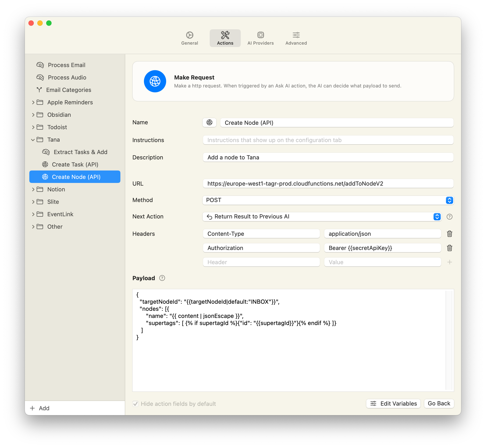The height and width of the screenshot is (448, 486).
Task: Click the Go Back button
Action: (439, 403)
